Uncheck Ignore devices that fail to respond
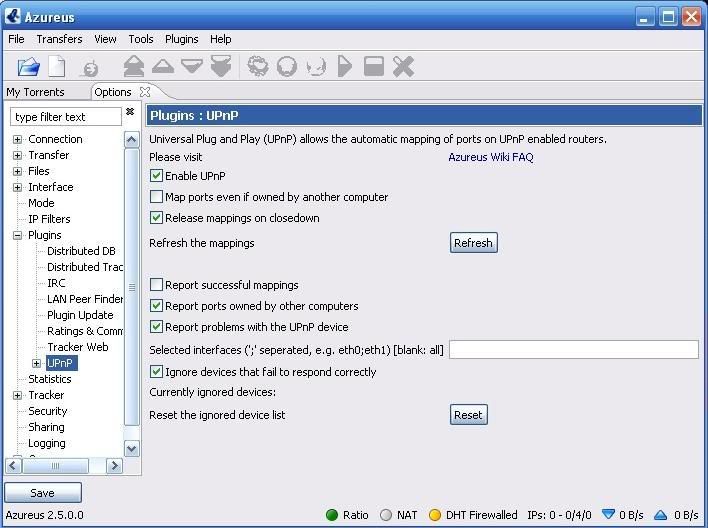This screenshot has height=528, width=708. (156, 371)
